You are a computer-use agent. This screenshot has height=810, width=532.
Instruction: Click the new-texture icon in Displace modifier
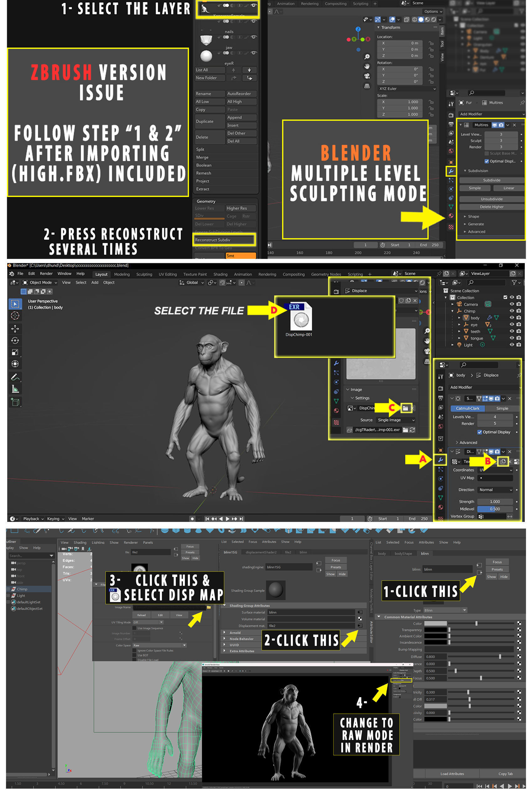click(x=503, y=461)
